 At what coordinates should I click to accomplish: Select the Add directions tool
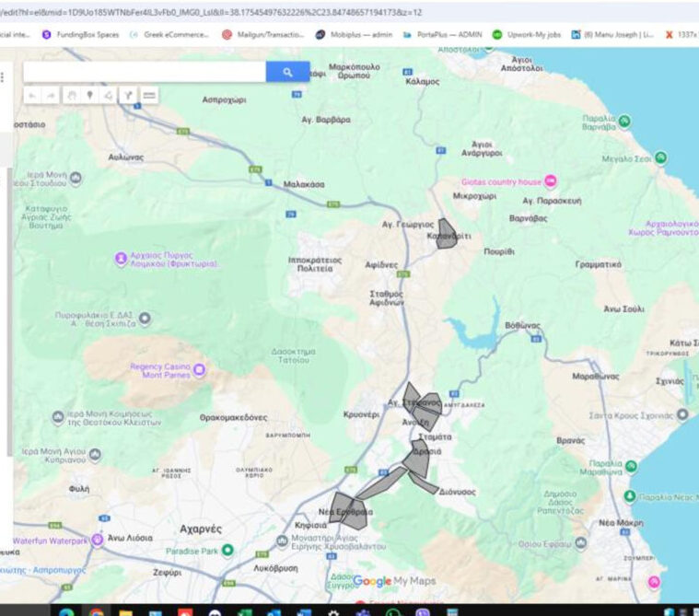(129, 95)
